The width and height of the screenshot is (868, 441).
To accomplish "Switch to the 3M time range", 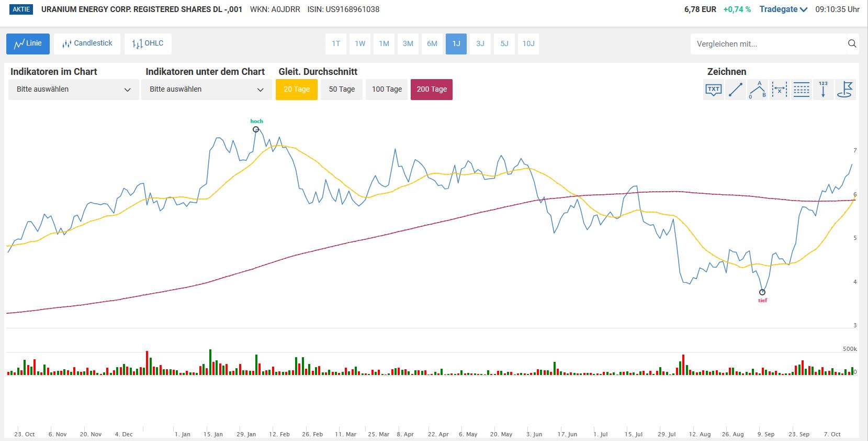I will click(x=408, y=44).
